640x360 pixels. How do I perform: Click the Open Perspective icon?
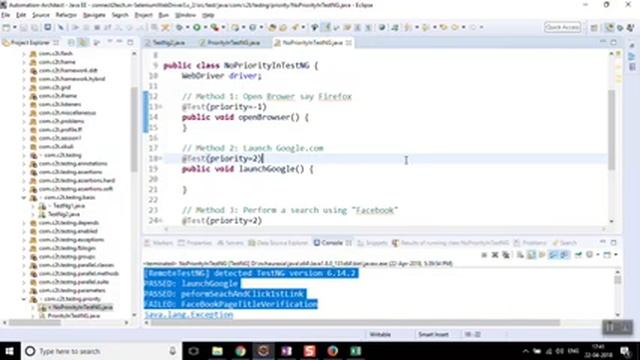coord(594,27)
